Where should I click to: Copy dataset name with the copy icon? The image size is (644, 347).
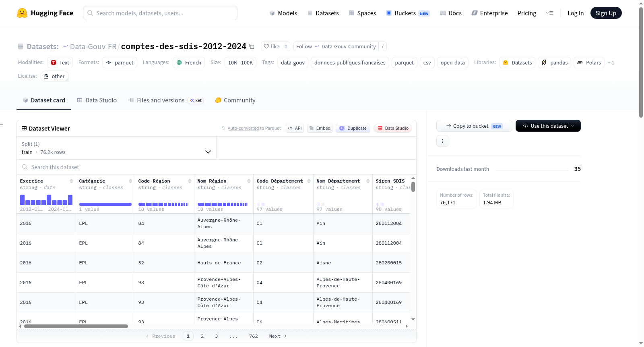252,46
